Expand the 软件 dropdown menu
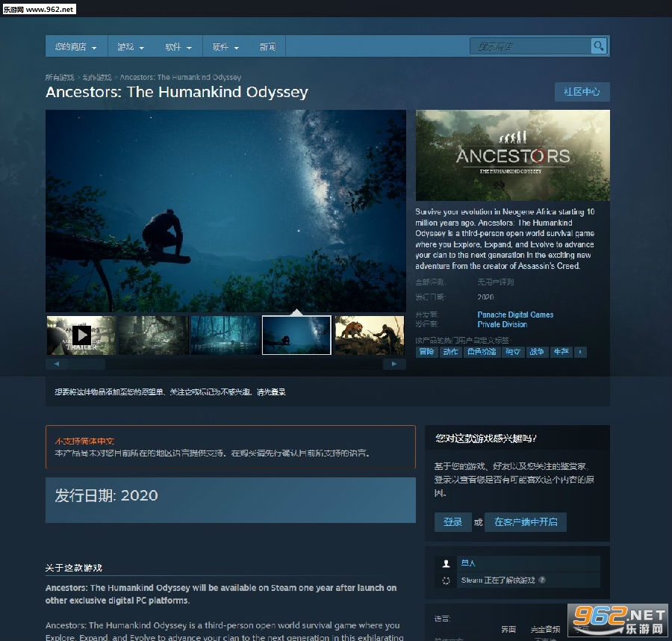The image size is (672, 641). point(178,47)
